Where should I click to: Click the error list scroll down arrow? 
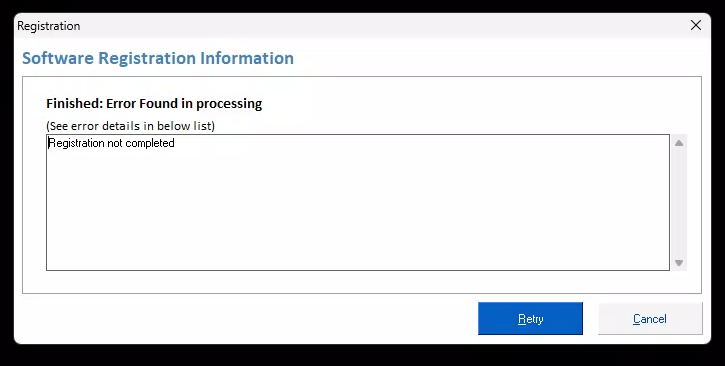pos(679,263)
